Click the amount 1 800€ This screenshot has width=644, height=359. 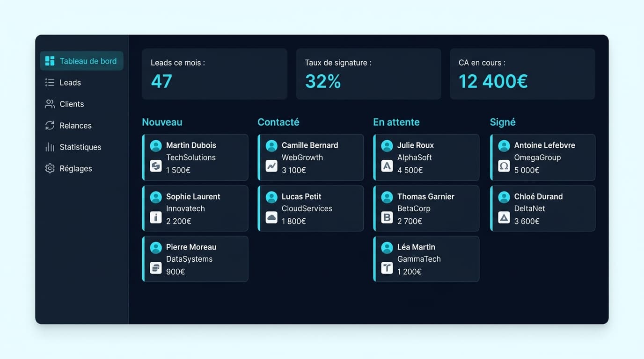pyautogui.click(x=294, y=221)
